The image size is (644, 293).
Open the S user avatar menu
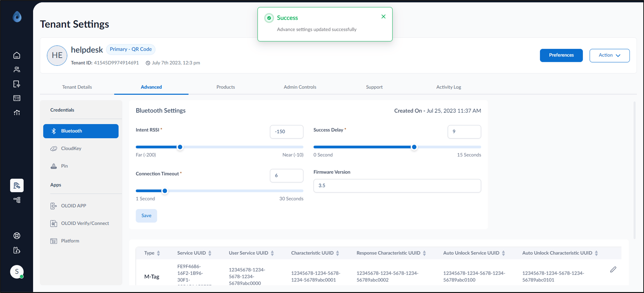17,271
